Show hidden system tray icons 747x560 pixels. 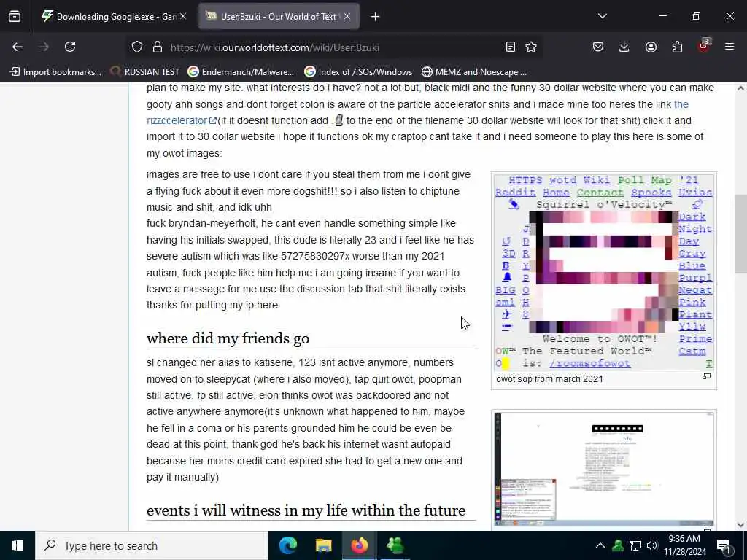pyautogui.click(x=600, y=545)
